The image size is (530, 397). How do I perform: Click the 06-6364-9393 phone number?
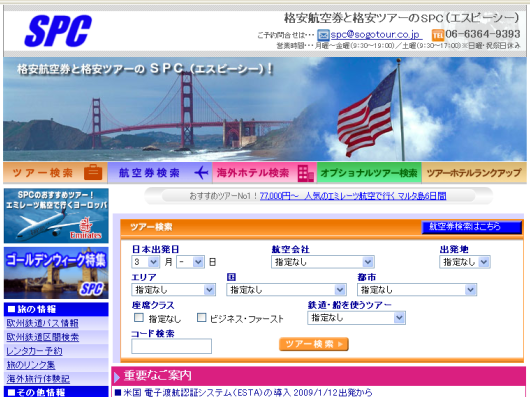(x=483, y=34)
